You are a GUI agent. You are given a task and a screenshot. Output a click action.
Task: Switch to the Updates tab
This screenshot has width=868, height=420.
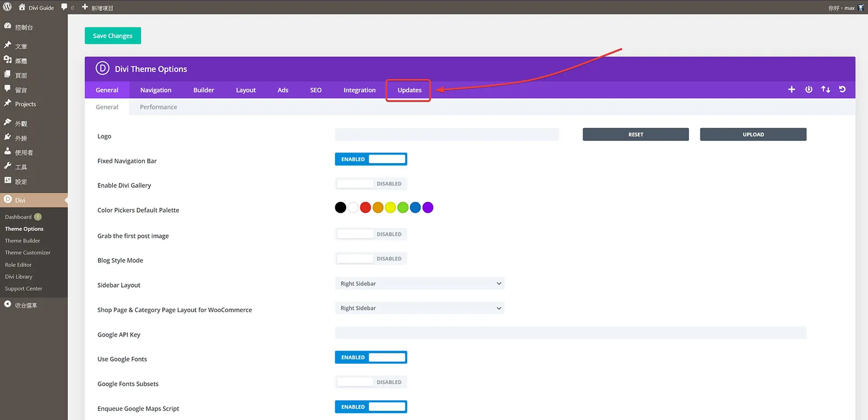coord(409,90)
